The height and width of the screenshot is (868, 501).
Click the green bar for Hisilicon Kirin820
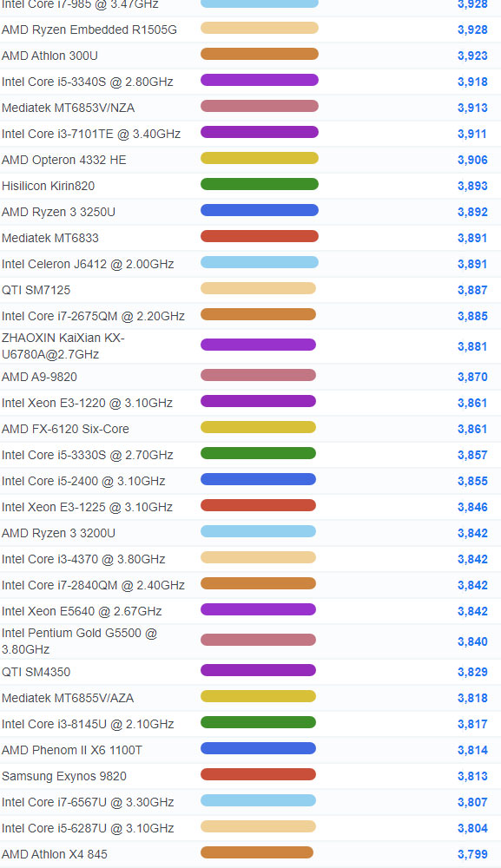[259, 184]
